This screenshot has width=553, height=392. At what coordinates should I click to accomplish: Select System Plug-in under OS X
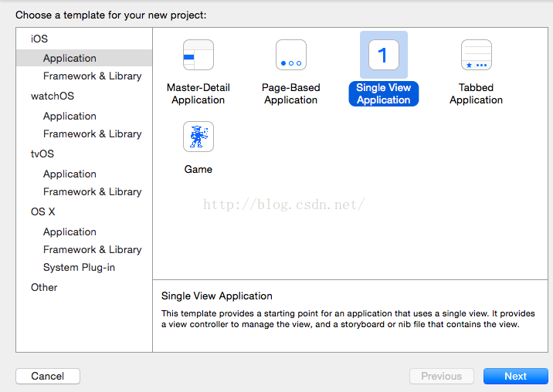coord(79,268)
